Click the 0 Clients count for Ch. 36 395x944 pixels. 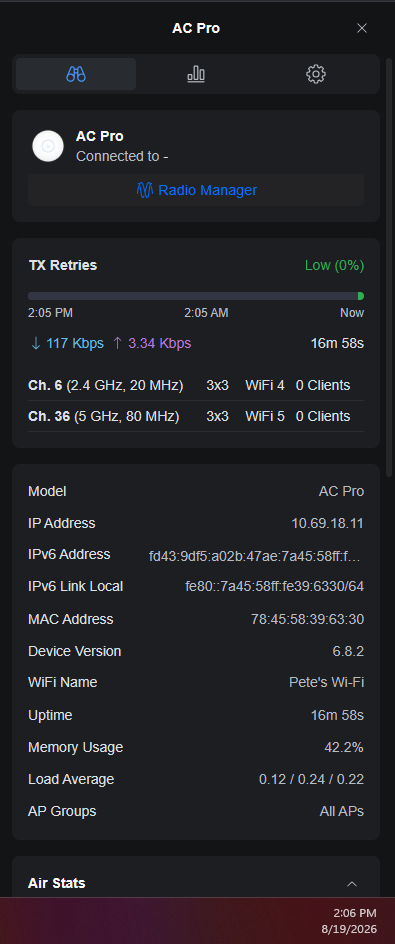pos(323,416)
